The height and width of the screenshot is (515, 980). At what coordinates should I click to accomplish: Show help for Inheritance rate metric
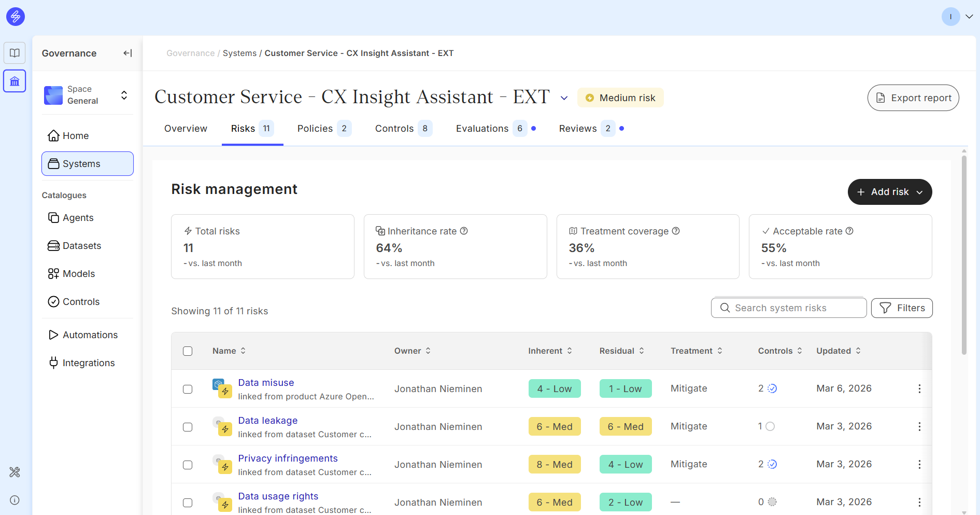pos(464,231)
